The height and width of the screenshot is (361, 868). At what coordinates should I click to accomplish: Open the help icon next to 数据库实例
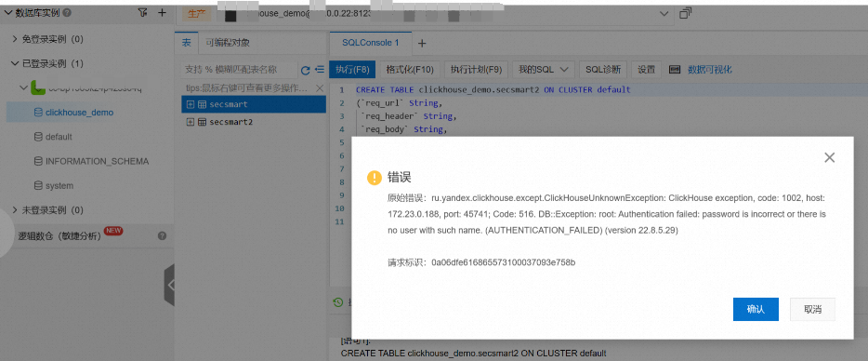coord(66,12)
